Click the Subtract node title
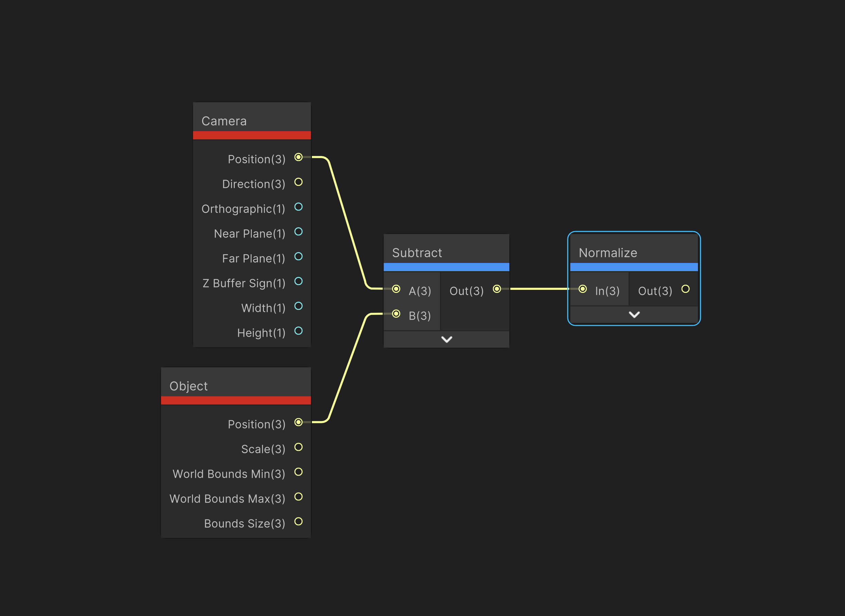The image size is (845, 616). point(417,253)
